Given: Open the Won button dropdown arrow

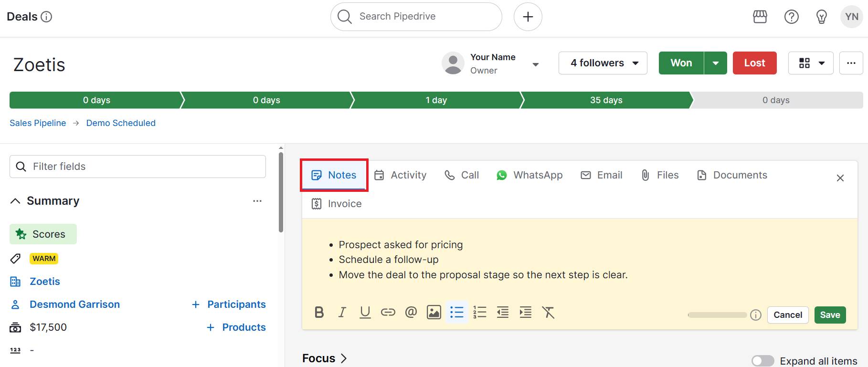Looking at the screenshot, I should tap(716, 63).
